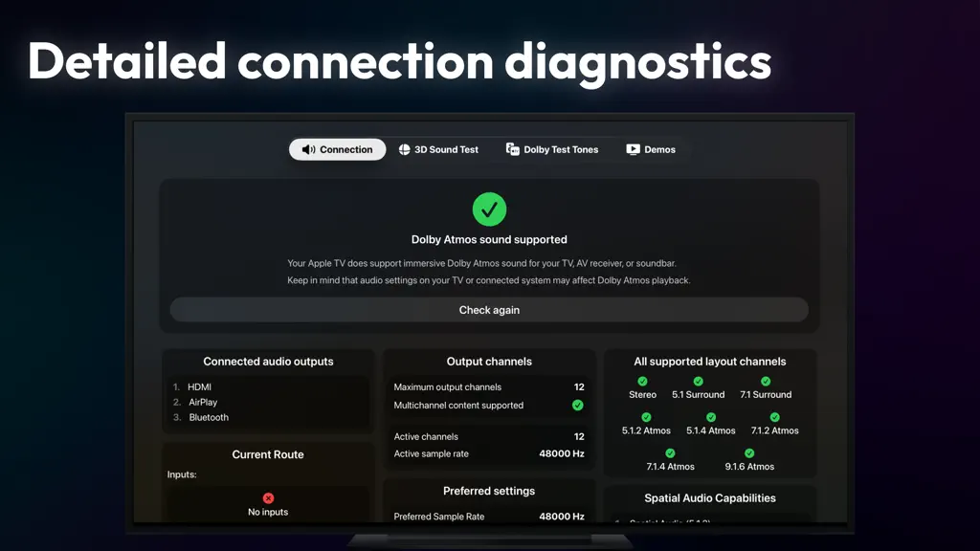Viewport: 980px width, 551px height.
Task: Click the Preferred settings heading
Action: pyautogui.click(x=489, y=491)
